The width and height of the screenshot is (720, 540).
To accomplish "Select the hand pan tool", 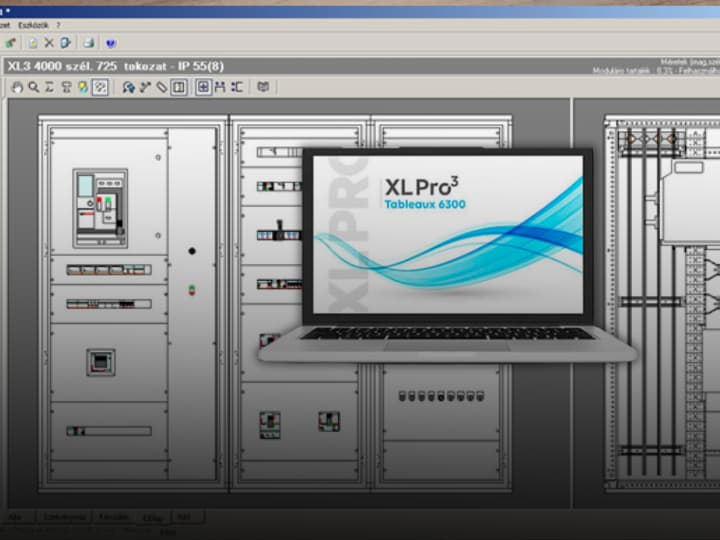I will coord(17,87).
